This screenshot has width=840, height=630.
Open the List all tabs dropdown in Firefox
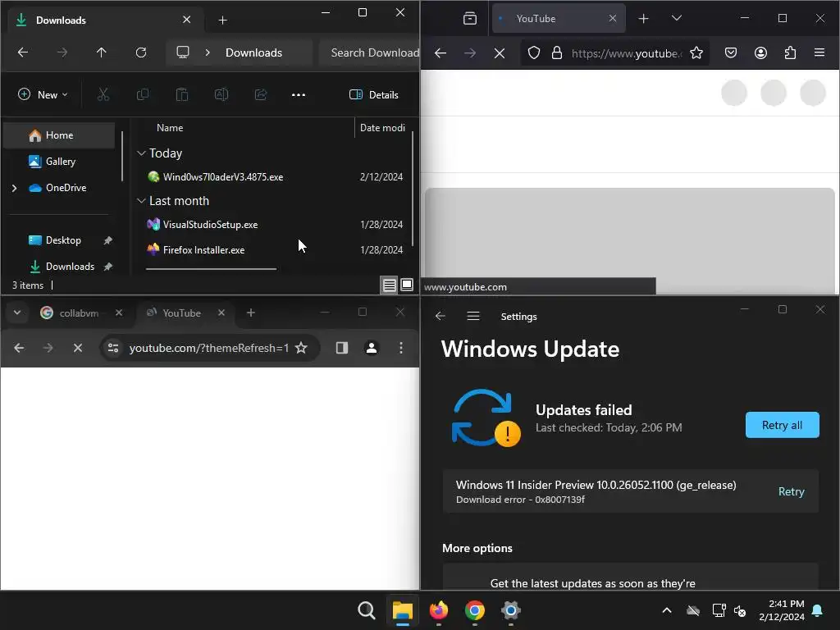(677, 18)
